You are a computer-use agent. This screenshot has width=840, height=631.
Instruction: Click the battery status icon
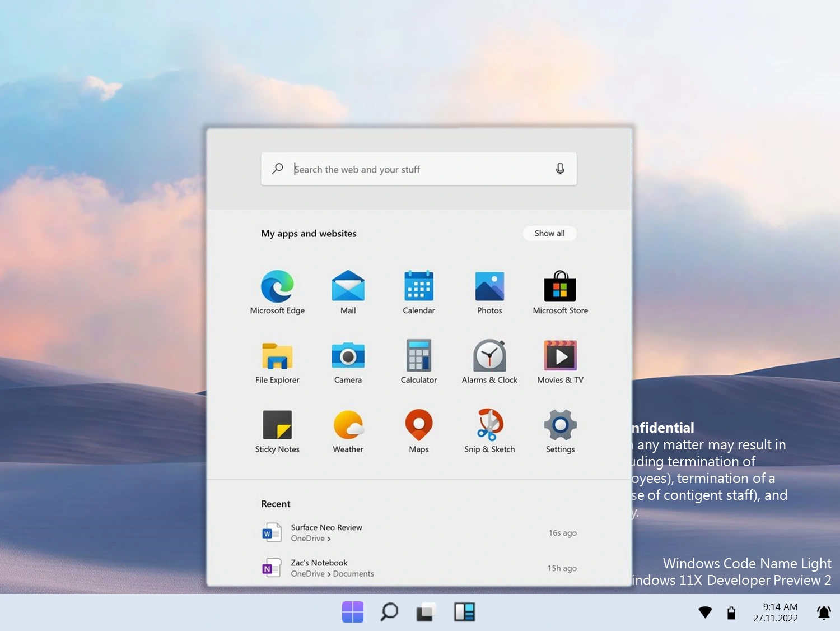(731, 613)
